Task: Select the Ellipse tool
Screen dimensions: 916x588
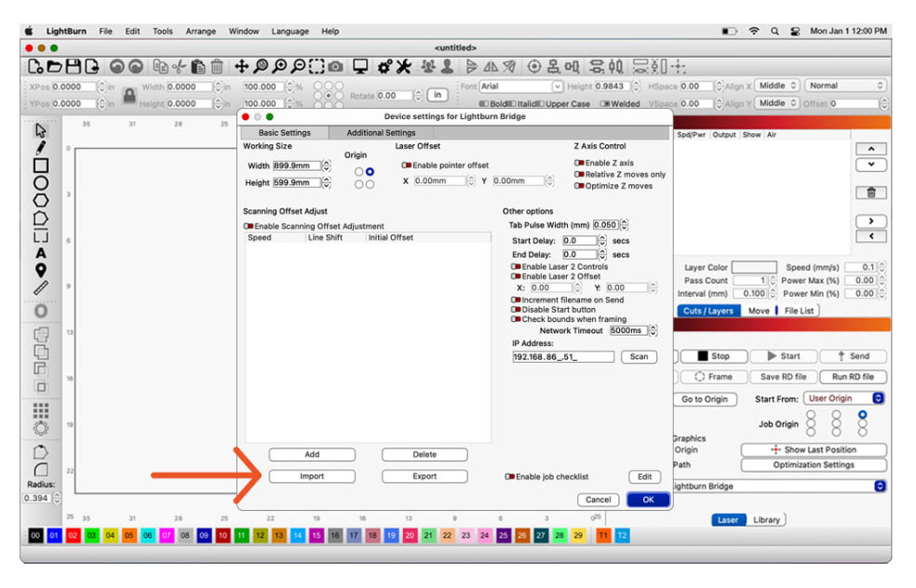Action: point(40,182)
